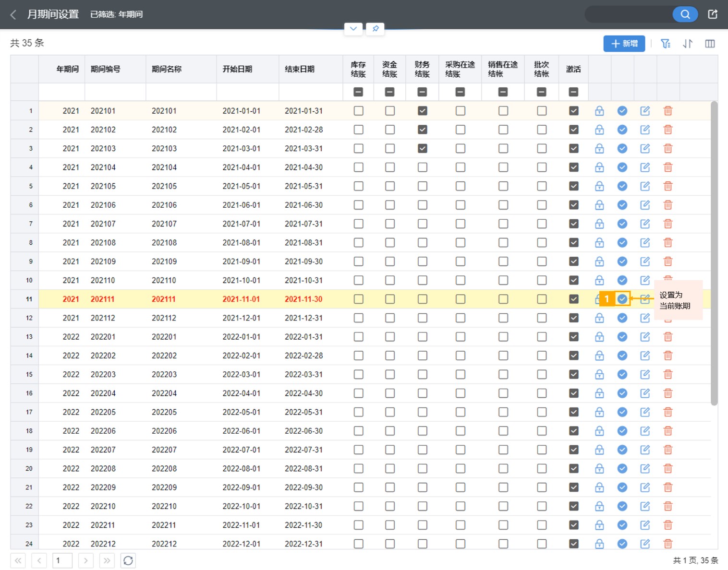
Task: Open the filter settings icon
Action: click(665, 44)
